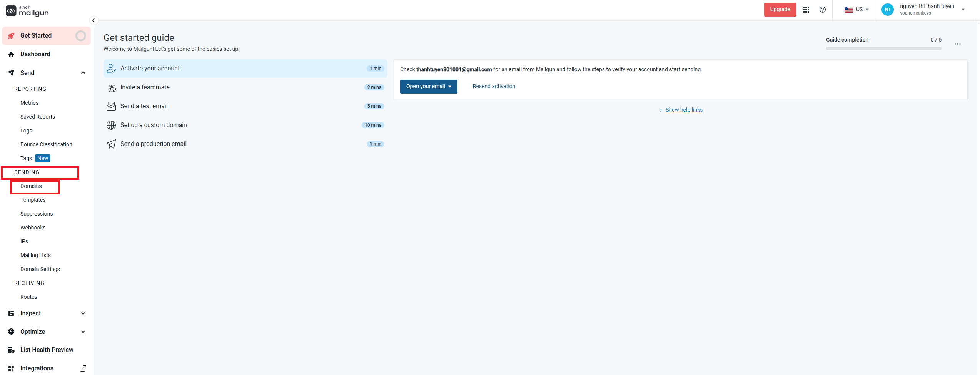
Task: Click the Guide completion progress bar
Action: (883, 49)
